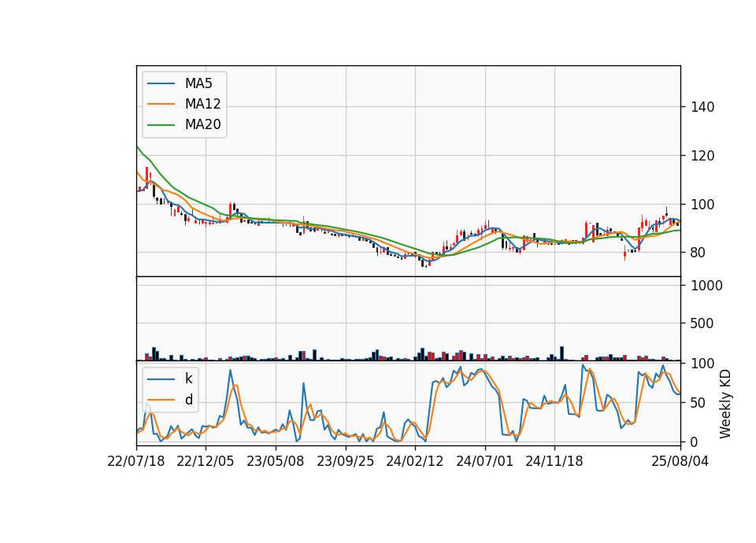The width and height of the screenshot is (756, 543).
Task: Click the 50 tick on KD axis
Action: (x=699, y=402)
